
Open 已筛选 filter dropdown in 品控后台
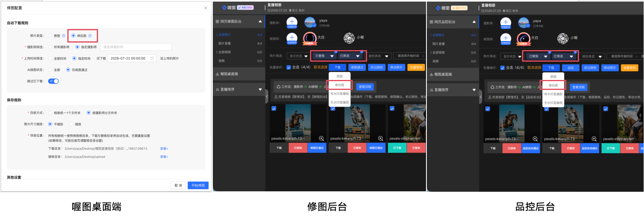click(x=563, y=56)
